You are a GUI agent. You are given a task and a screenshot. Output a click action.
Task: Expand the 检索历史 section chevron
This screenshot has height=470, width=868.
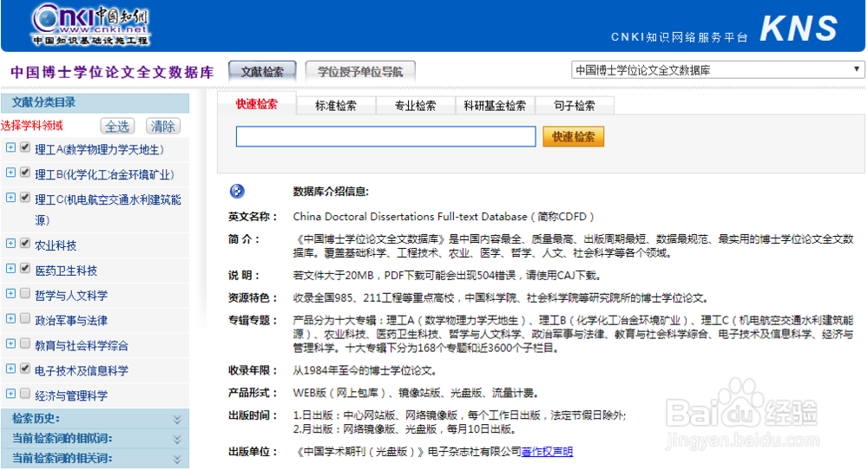177,419
